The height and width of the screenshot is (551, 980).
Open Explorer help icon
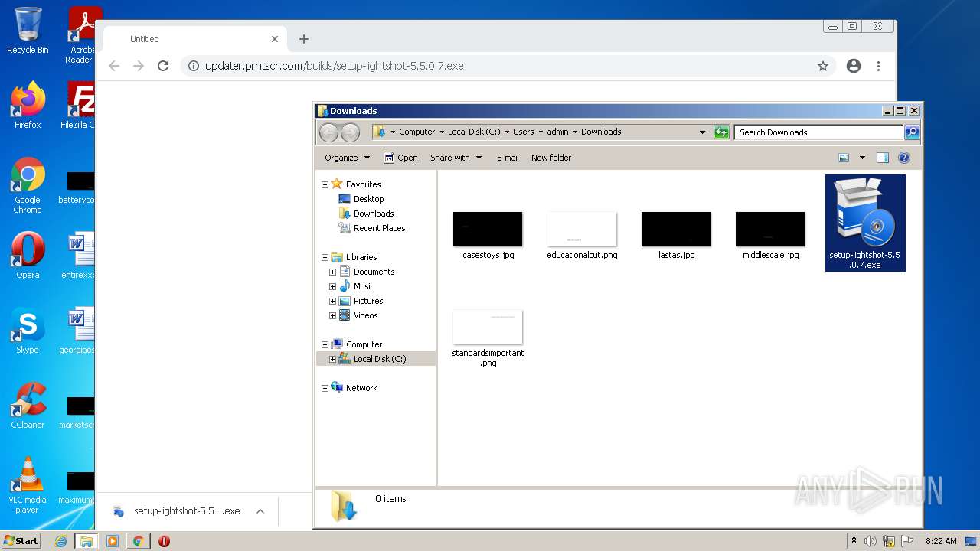coord(904,158)
